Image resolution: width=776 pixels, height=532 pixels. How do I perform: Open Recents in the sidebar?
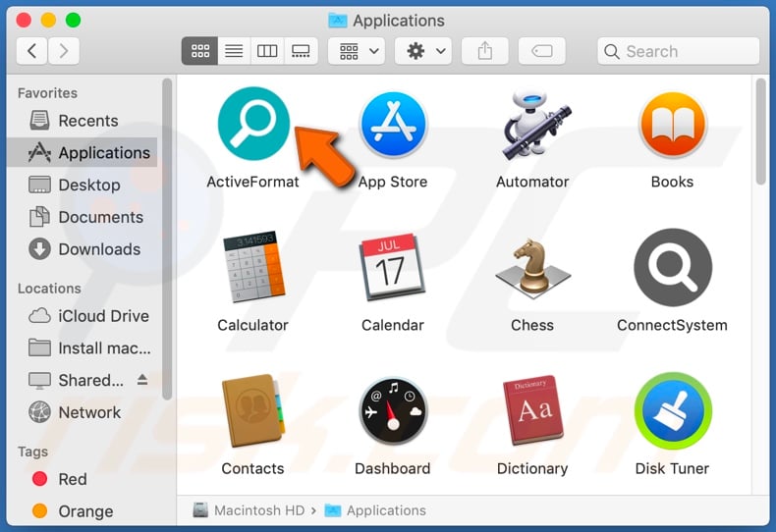(83, 121)
